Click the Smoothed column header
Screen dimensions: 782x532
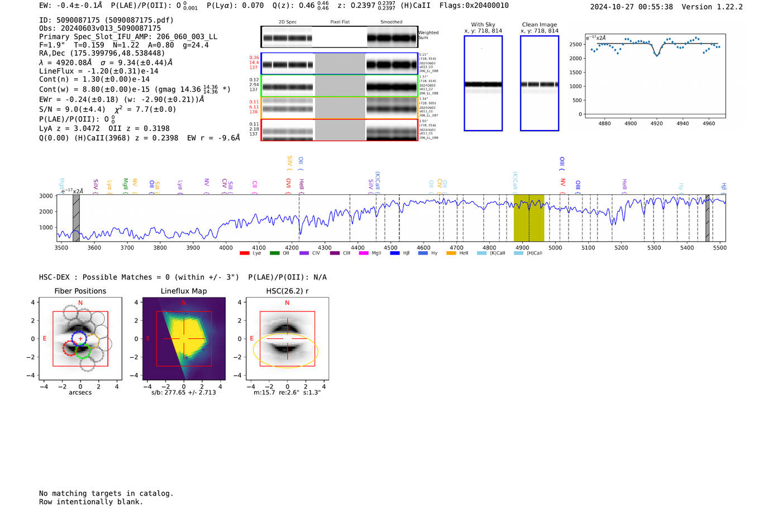coord(391,22)
